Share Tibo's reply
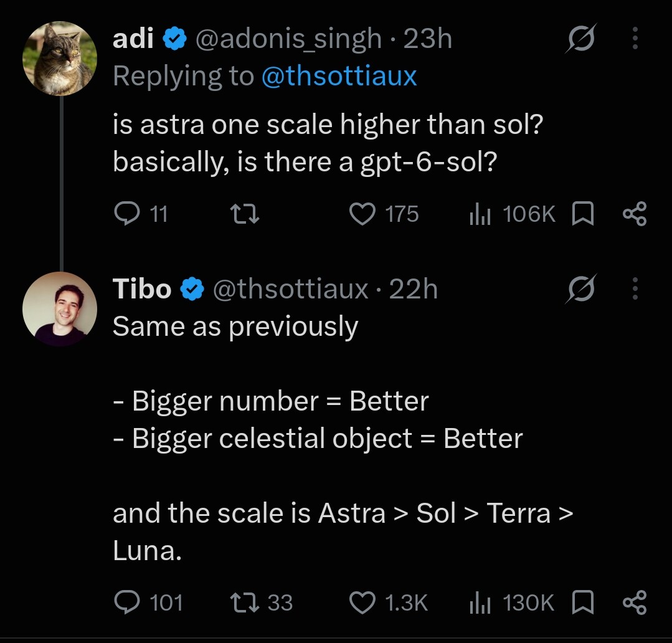The image size is (672, 643). (x=635, y=603)
